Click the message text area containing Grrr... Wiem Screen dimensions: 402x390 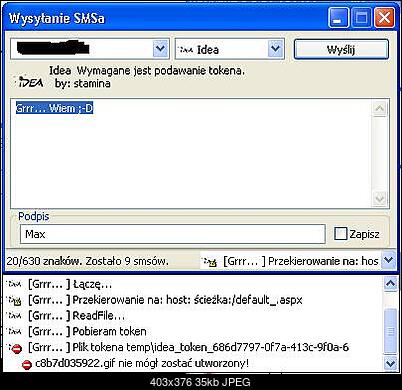(200, 154)
